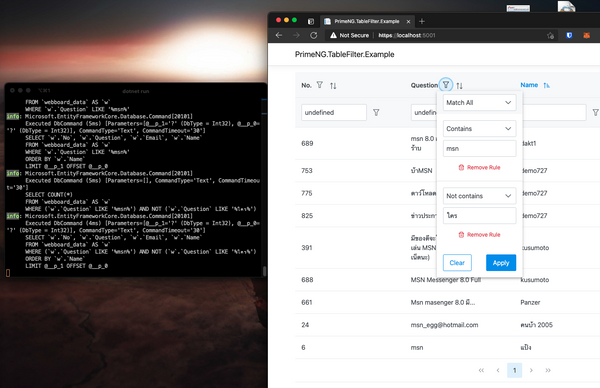The image size is (600, 388).
Task: Apply the filter rules
Action: (x=501, y=263)
